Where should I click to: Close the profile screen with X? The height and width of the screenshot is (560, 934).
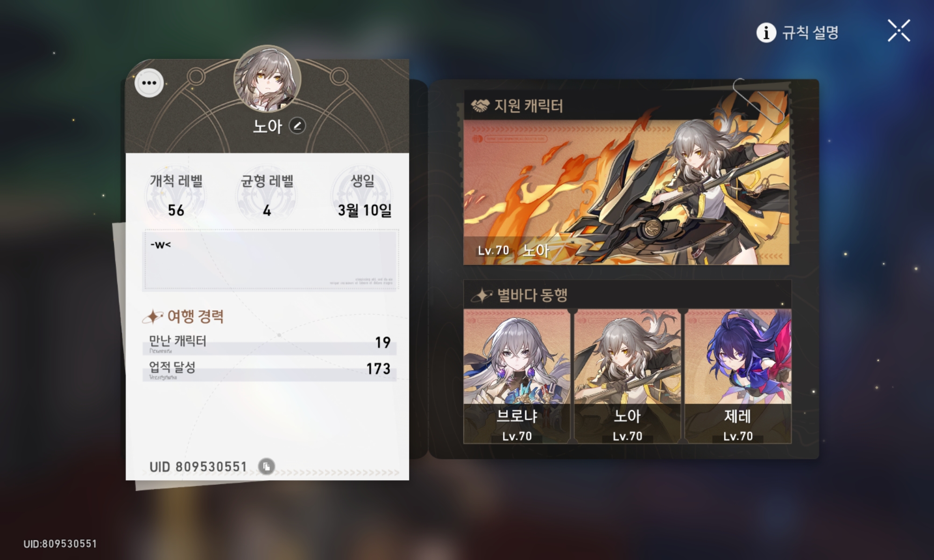click(899, 31)
